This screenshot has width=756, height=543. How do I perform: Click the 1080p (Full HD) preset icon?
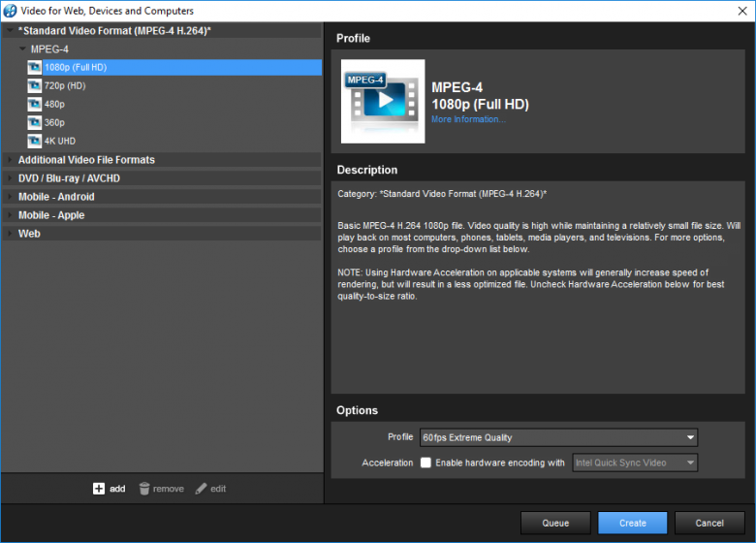coord(34,68)
